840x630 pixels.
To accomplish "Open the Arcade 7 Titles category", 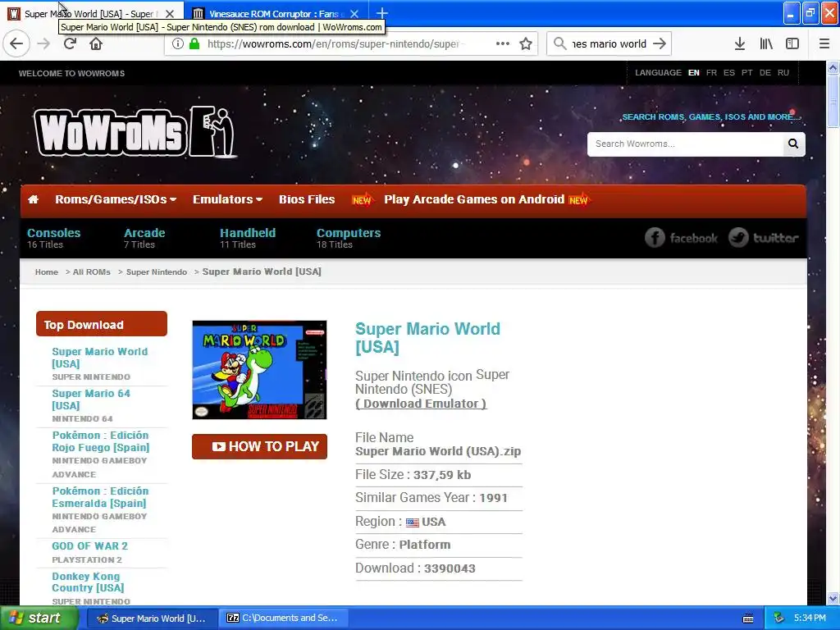I will point(144,238).
